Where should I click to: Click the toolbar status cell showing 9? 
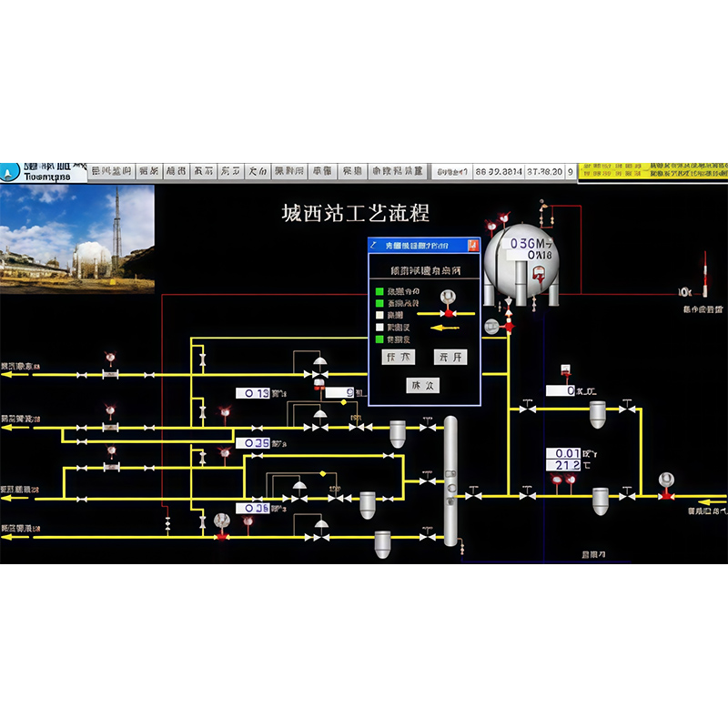tap(571, 172)
